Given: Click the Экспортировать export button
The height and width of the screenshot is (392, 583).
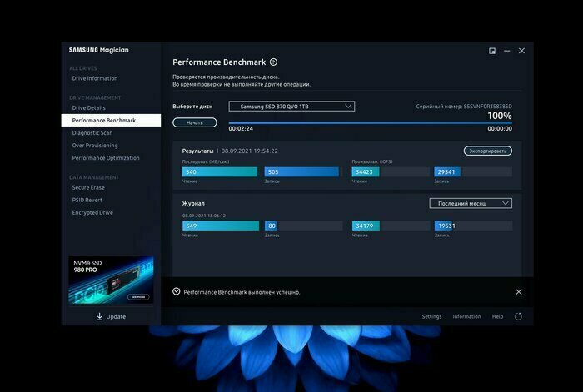Looking at the screenshot, I should point(487,151).
